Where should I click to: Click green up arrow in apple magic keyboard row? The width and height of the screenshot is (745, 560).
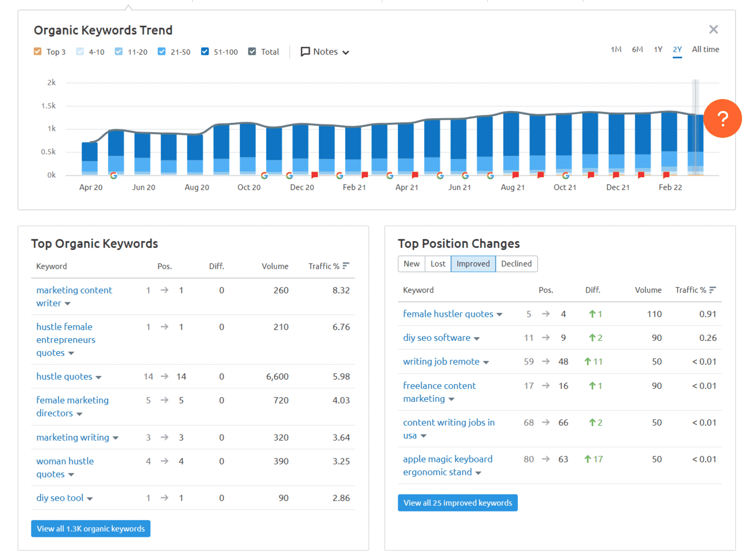point(587,459)
